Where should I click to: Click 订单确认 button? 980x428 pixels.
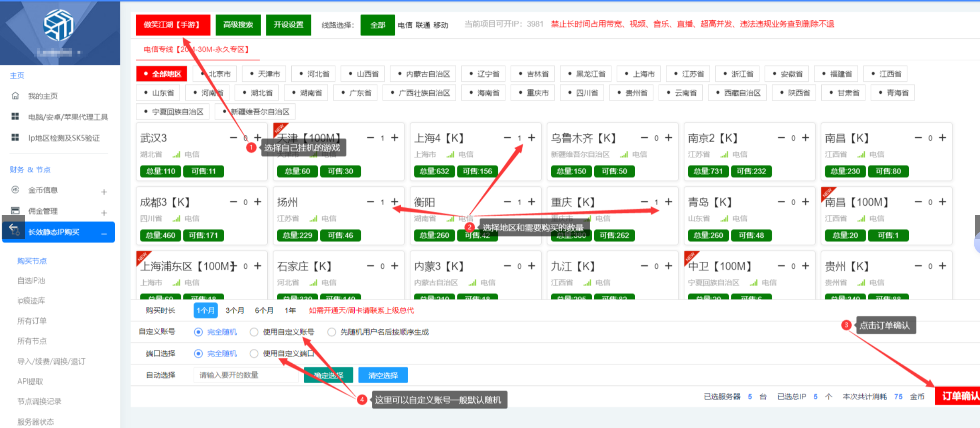tap(958, 396)
